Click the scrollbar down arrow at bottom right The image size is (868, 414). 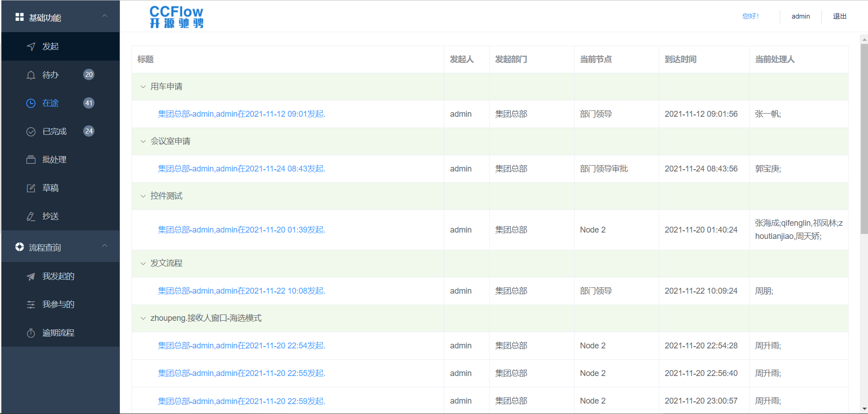(x=864, y=409)
